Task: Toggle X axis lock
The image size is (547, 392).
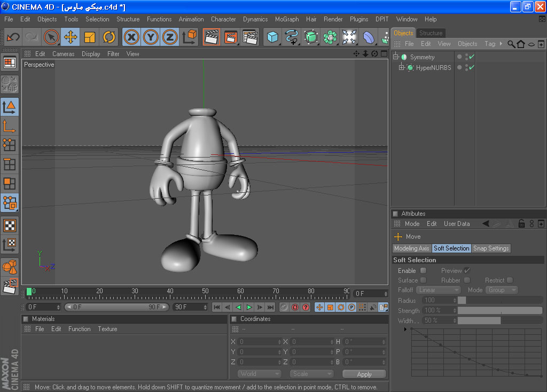Action: pyautogui.click(x=131, y=37)
